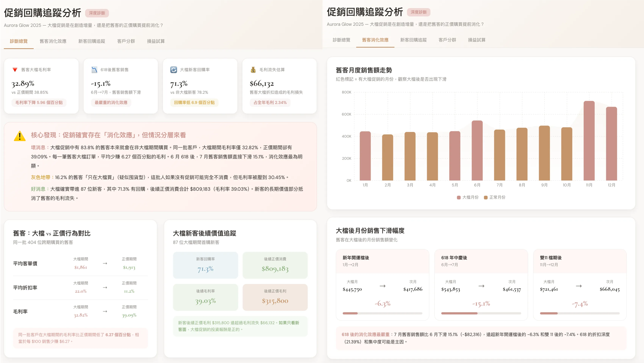Click the downward chart icon beside 618後舊客銷售

[x=94, y=70]
